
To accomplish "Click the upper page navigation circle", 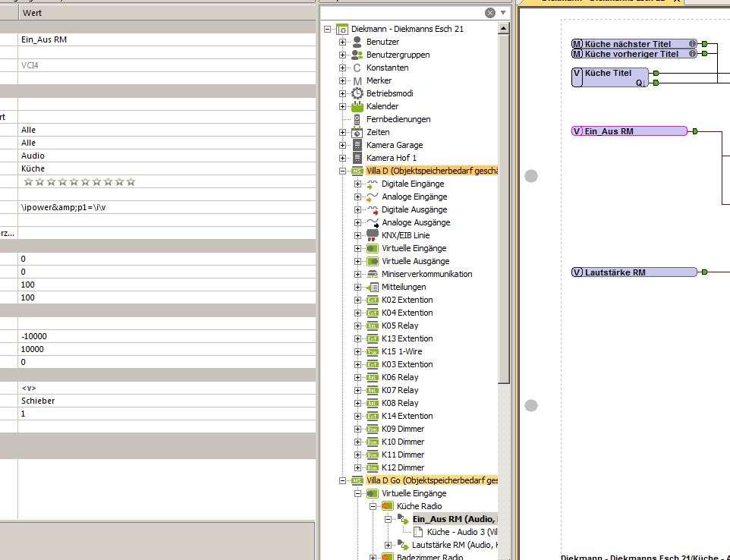I will coord(531,176).
